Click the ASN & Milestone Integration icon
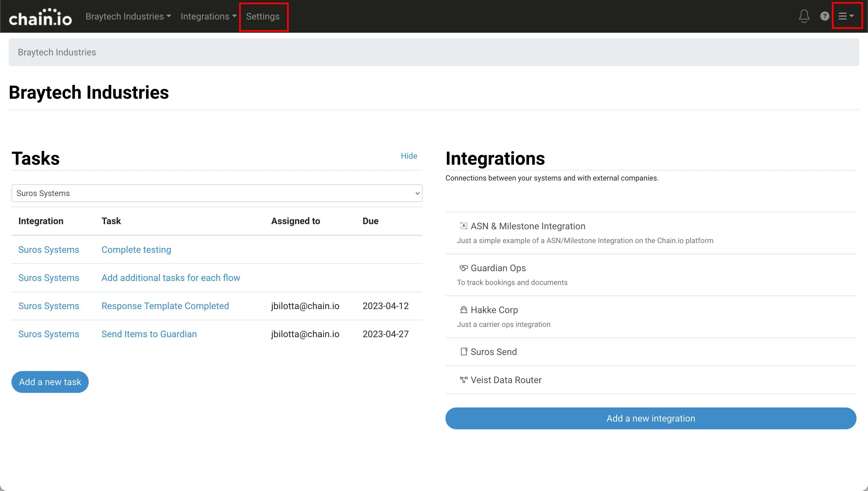The image size is (868, 491). tap(464, 226)
